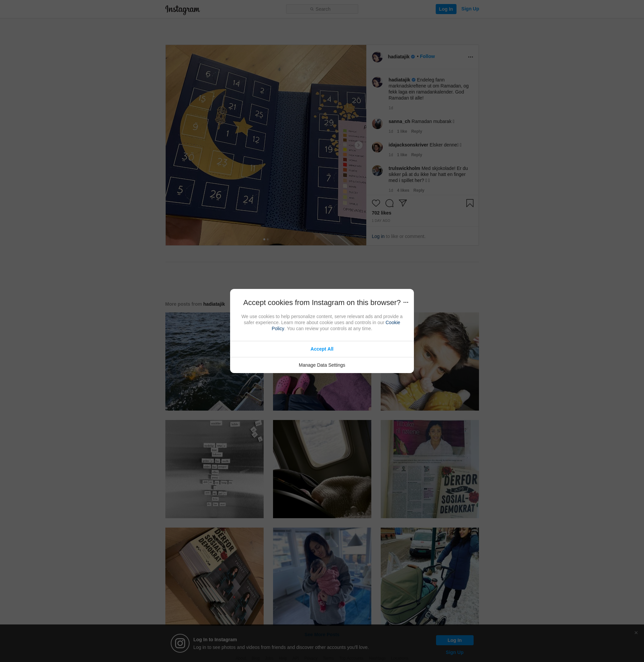Reply to idajacksonskriver's comment

[416, 155]
